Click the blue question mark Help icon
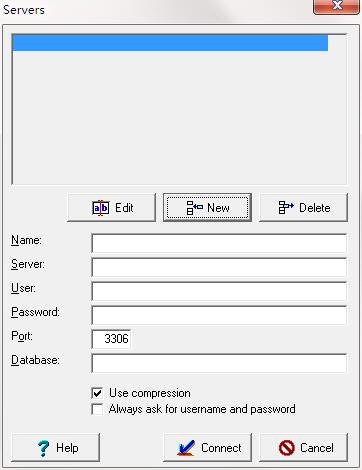 tap(43, 448)
